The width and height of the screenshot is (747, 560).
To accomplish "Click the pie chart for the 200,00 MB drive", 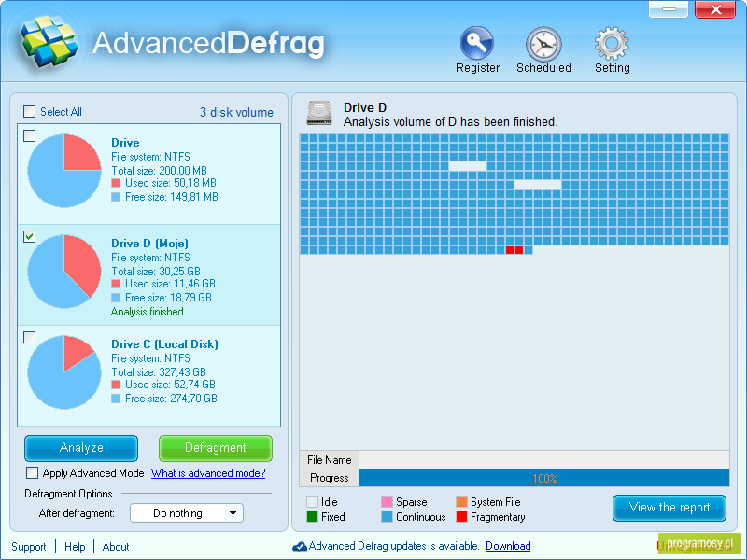I will click(64, 171).
